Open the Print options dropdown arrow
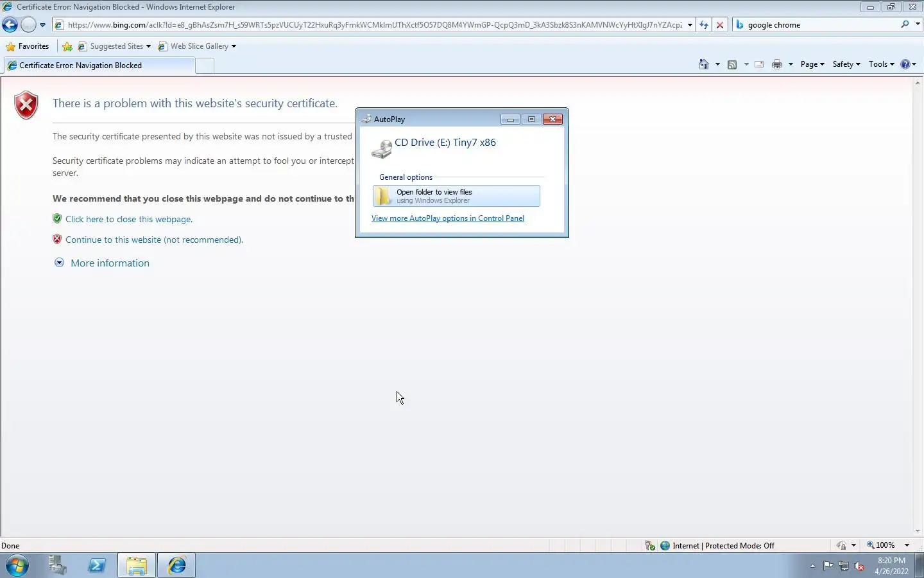 [791, 64]
